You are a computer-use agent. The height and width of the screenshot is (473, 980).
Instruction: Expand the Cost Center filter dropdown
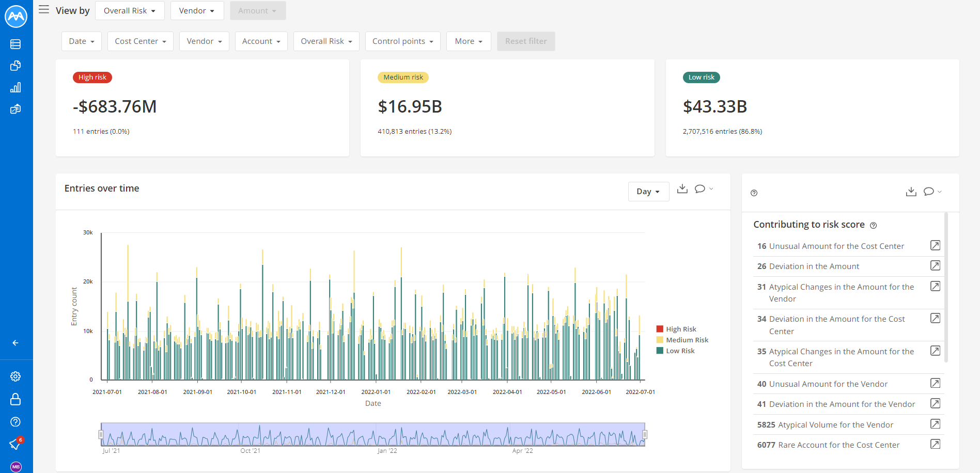click(x=141, y=41)
